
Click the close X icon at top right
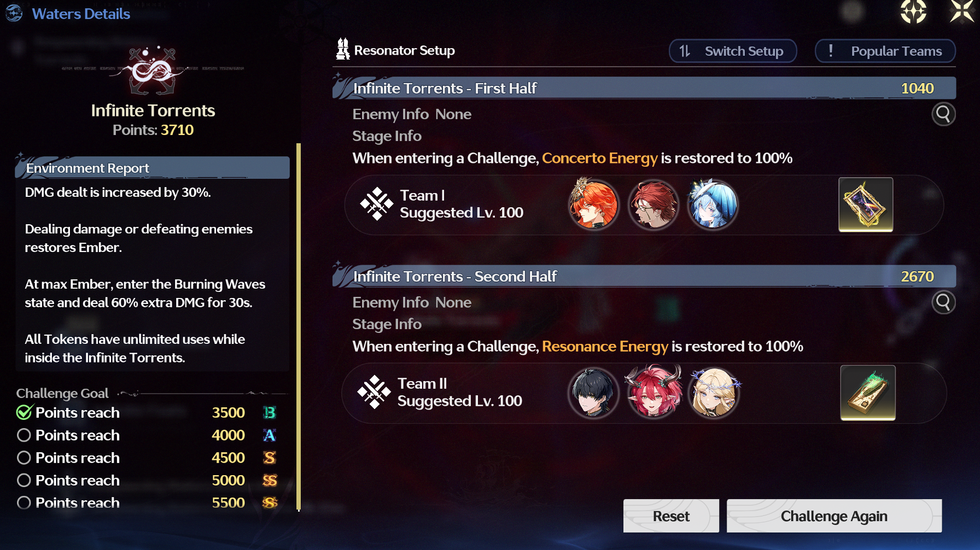[962, 11]
